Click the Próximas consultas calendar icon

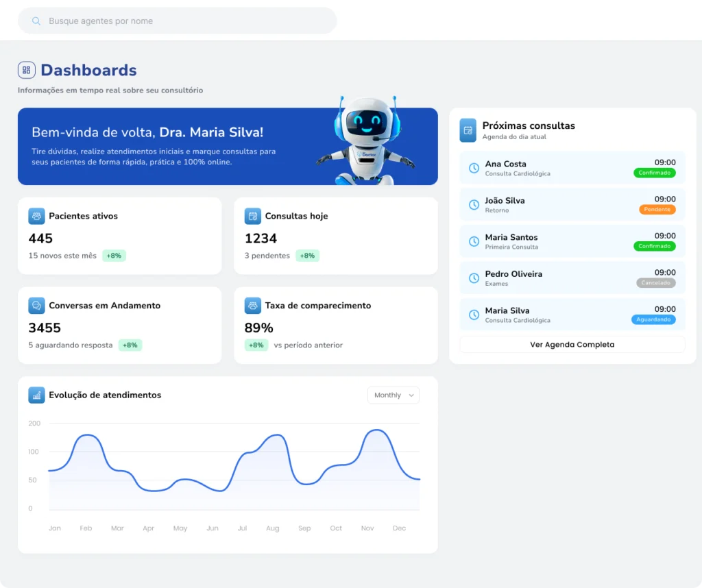coord(468,130)
